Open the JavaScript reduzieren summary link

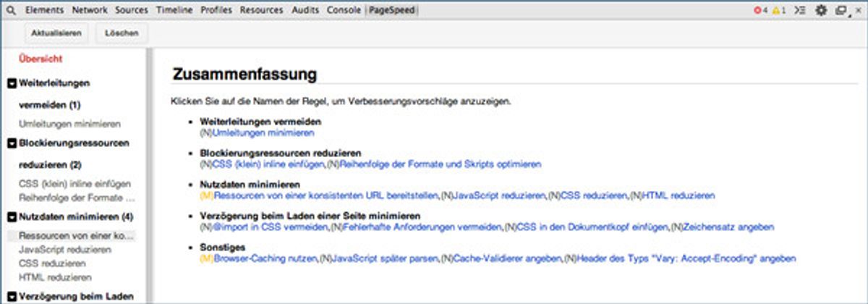pyautogui.click(x=499, y=195)
